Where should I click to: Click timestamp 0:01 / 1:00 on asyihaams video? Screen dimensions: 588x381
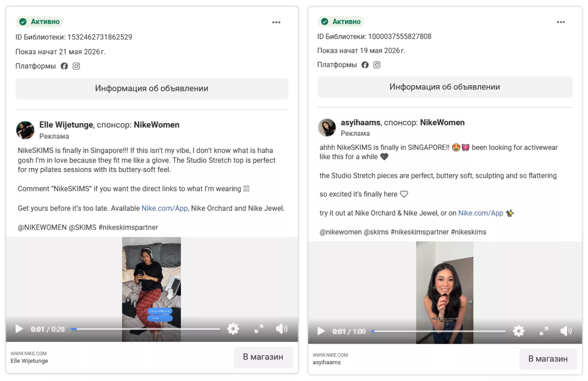click(x=349, y=332)
